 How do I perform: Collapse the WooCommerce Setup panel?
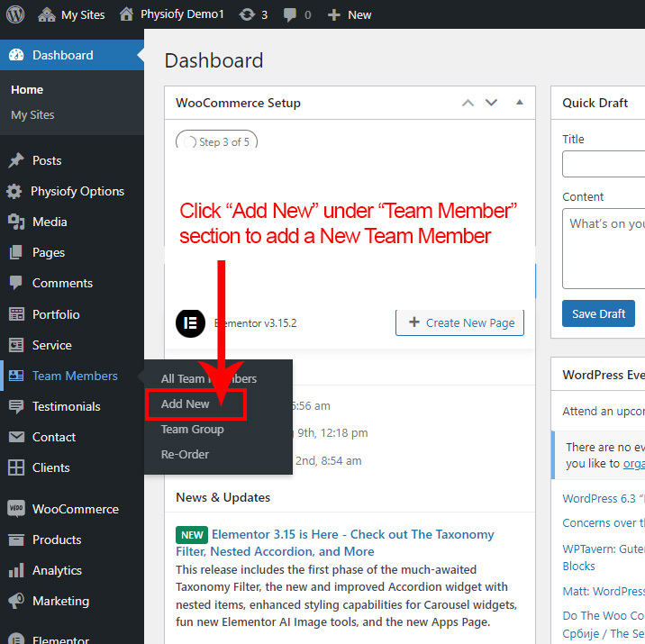pyautogui.click(x=519, y=103)
